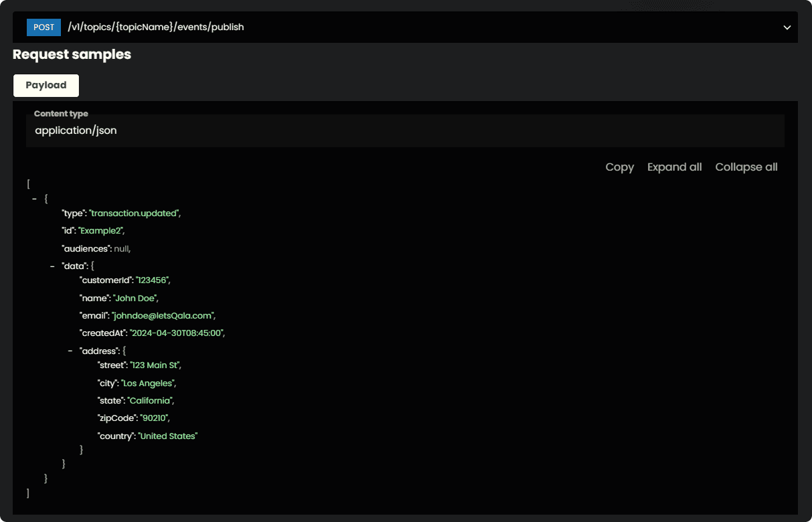This screenshot has width=812, height=522.
Task: Click the Request samples heading
Action: [72, 55]
